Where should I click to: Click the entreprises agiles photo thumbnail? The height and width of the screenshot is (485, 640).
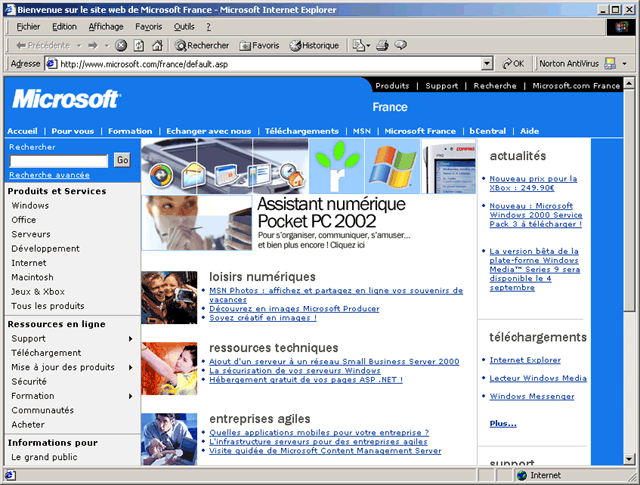[169, 439]
